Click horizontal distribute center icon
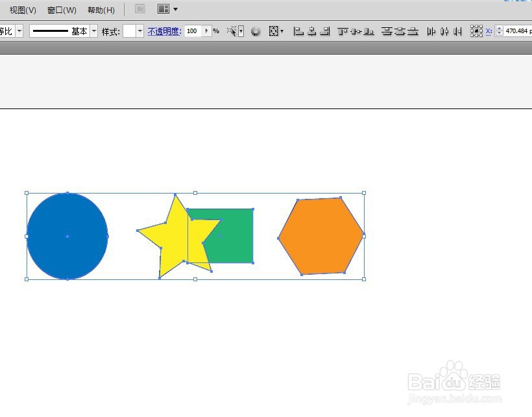 pos(444,32)
